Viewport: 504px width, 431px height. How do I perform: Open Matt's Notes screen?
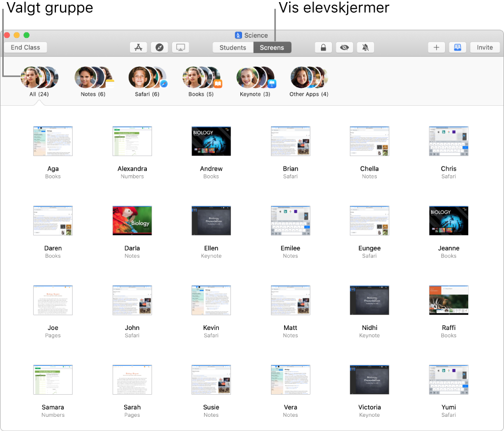(x=290, y=300)
